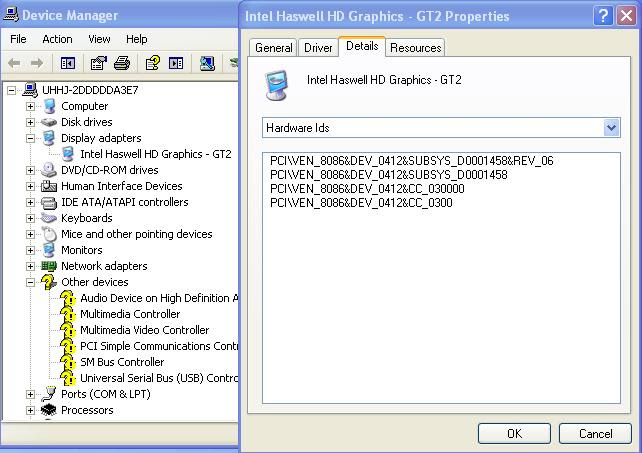Screen dimensions: 642x453
Task: Click the Help toolbar icon
Action: click(153, 63)
